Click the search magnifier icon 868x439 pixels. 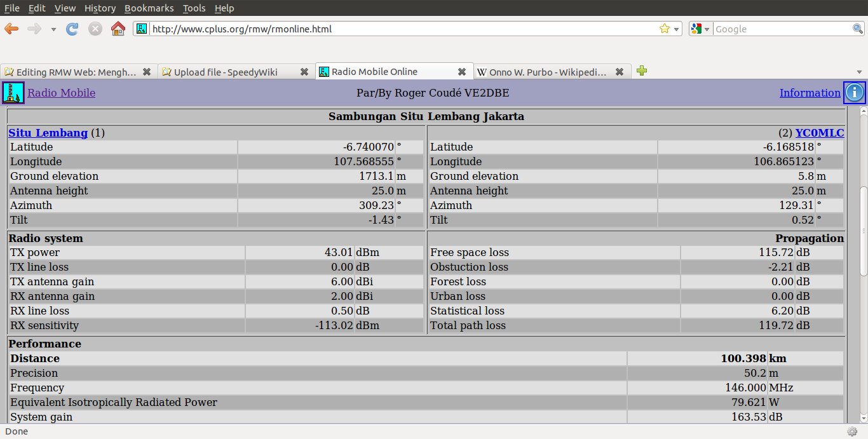[857, 29]
